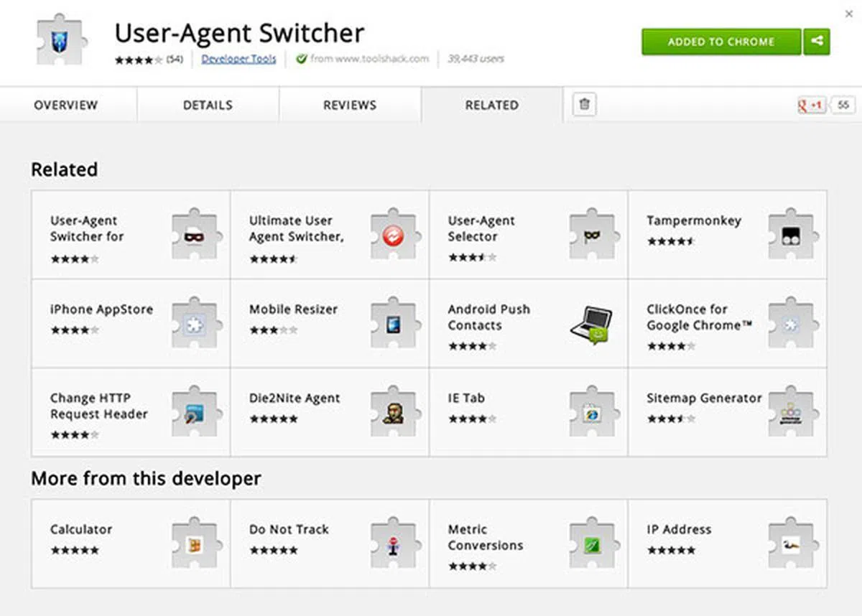The height and width of the screenshot is (616, 862).
Task: Select the Android Push Contacts laptop icon
Action: click(591, 325)
